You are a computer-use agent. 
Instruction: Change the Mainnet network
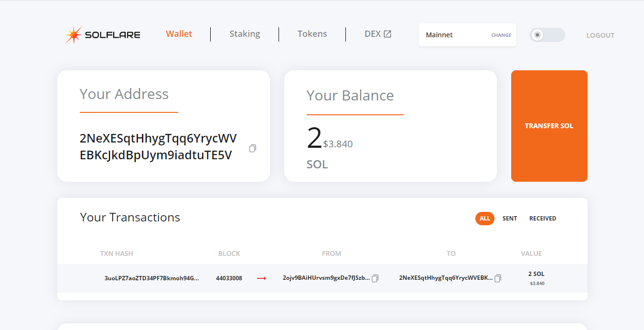pos(501,35)
